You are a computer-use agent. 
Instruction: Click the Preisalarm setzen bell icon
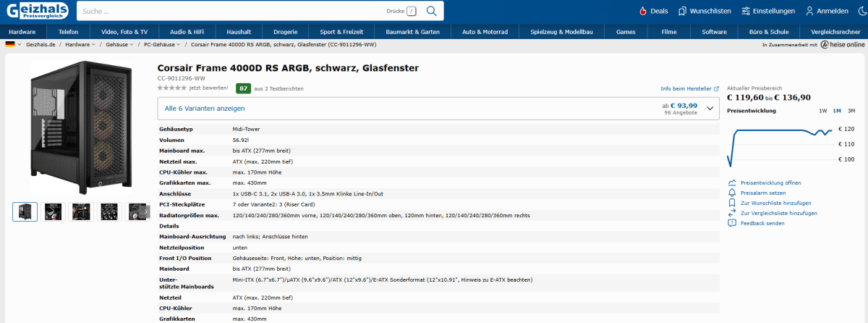click(732, 193)
